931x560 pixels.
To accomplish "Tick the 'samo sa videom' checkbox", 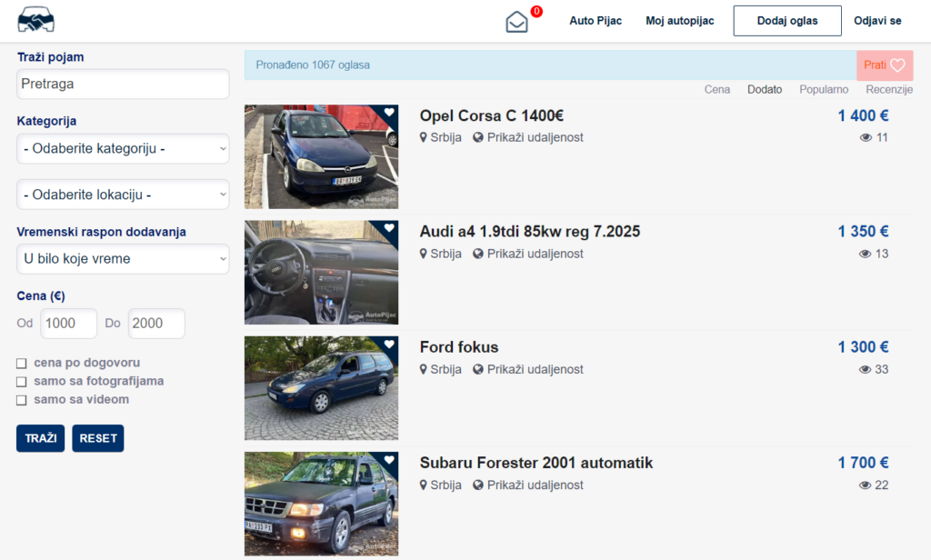I will coord(22,400).
